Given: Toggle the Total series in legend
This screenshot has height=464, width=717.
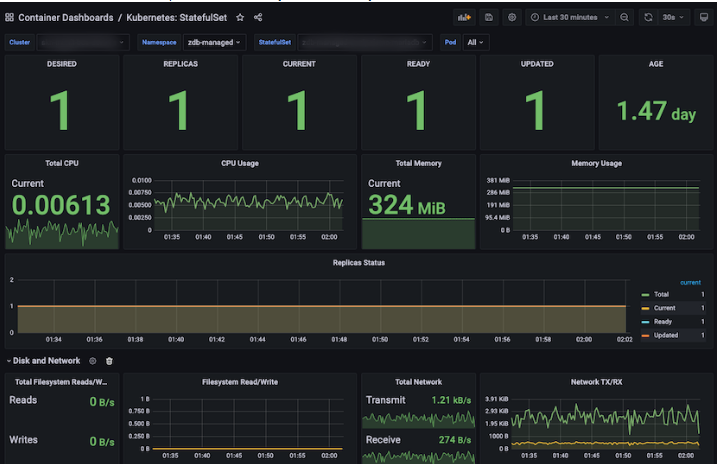Looking at the screenshot, I should [661, 294].
